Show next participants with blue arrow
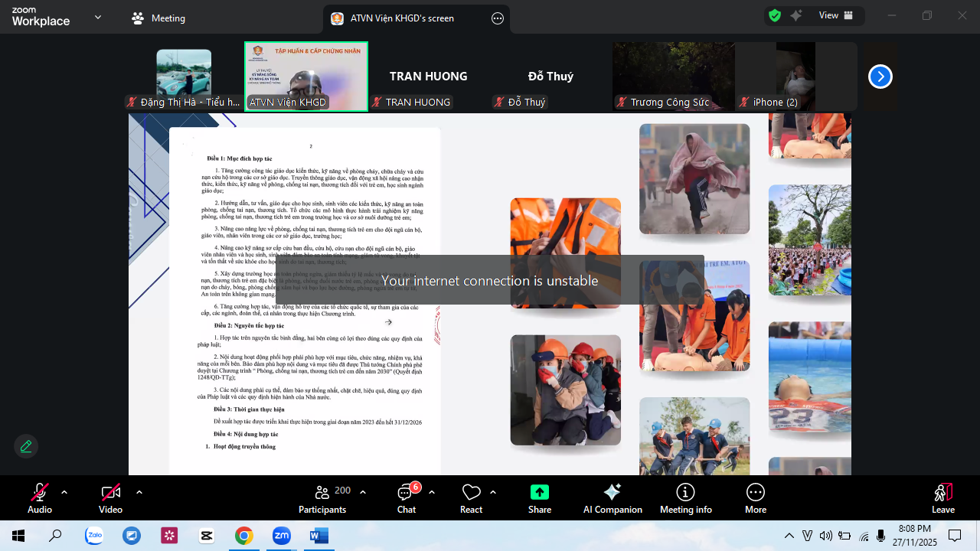Screen dimensions: 980x551 (880, 77)
